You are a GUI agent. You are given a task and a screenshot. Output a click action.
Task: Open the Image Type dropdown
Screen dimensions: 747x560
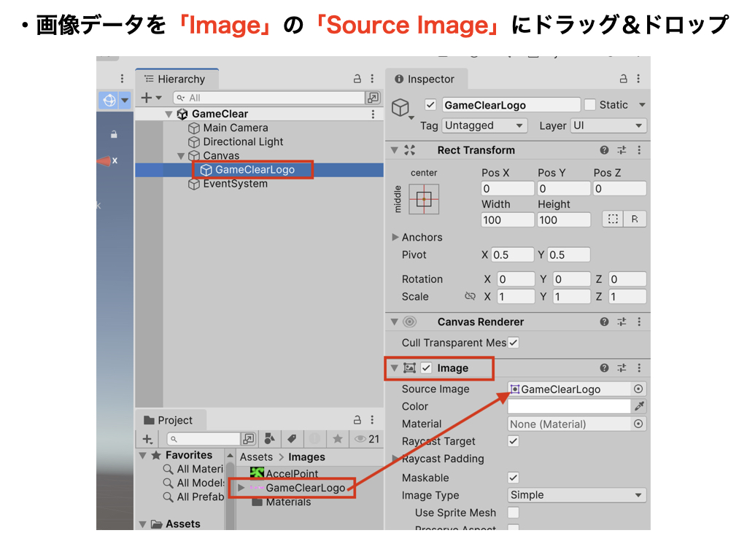pyautogui.click(x=577, y=495)
